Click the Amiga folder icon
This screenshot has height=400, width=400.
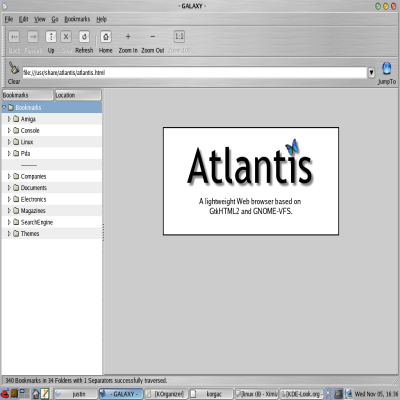(16, 119)
